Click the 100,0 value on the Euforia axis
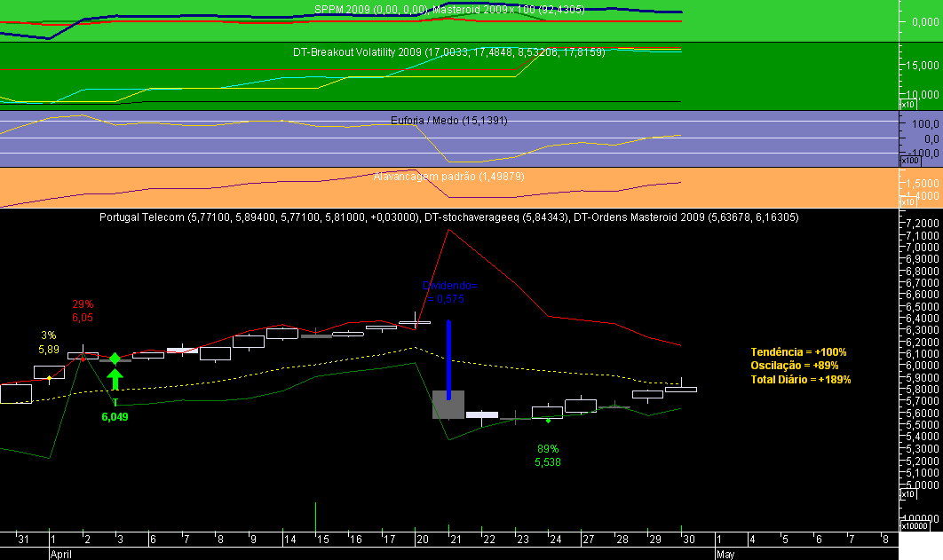943x560 pixels. [925, 123]
